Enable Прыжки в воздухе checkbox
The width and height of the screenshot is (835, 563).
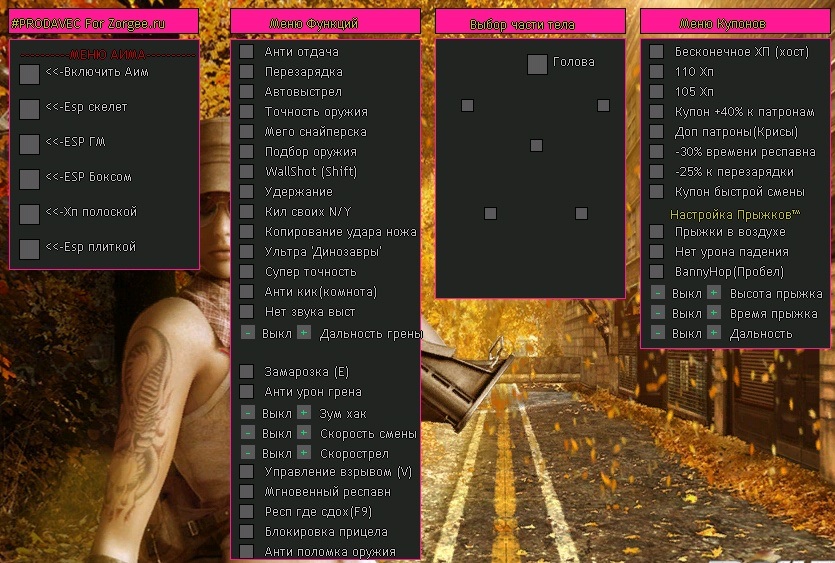tap(657, 231)
